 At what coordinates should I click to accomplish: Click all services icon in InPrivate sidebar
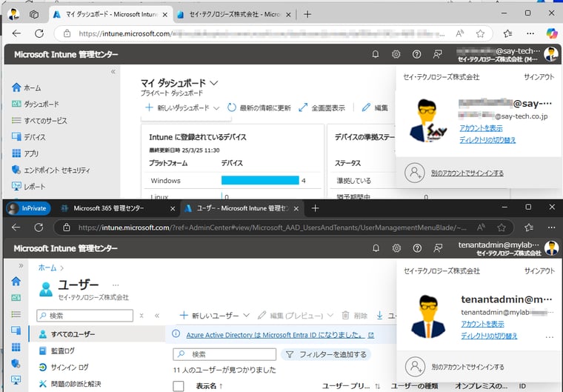[16, 314]
